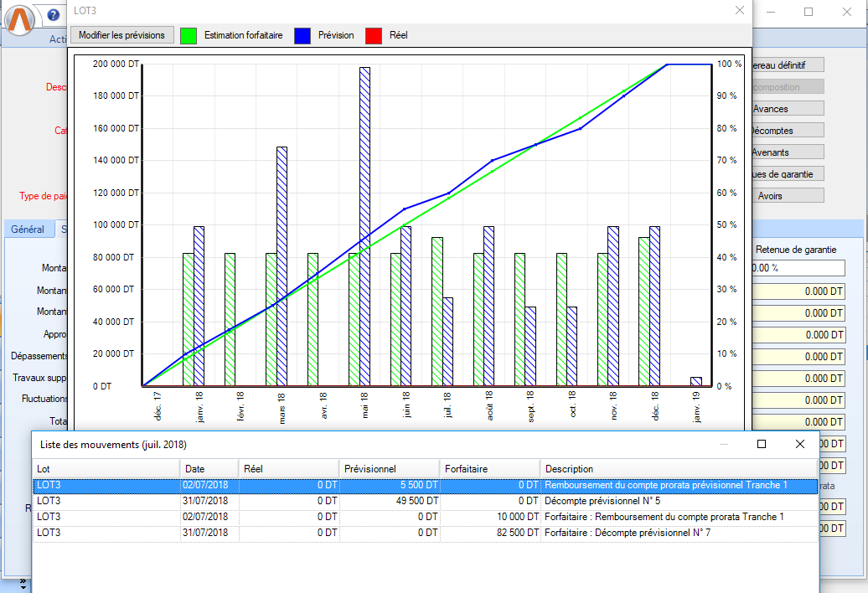Click the blue Prévision legend swatch
The width and height of the screenshot is (868, 593).
tap(303, 35)
